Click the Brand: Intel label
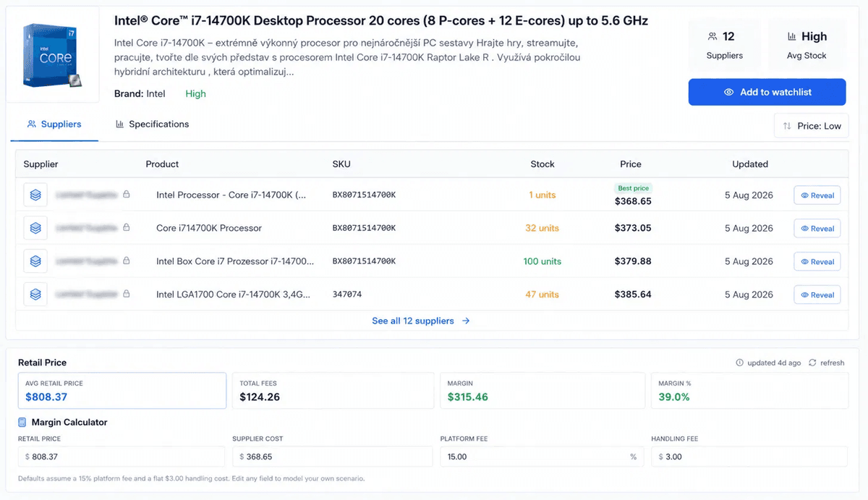The height and width of the screenshot is (500, 868). [x=140, y=93]
